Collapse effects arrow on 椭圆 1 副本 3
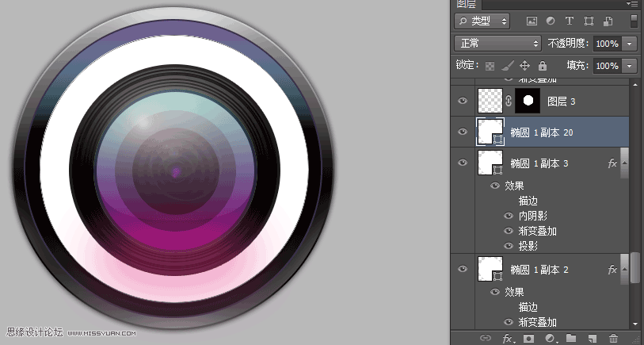Screen dimensions: 644x345 [624, 163]
